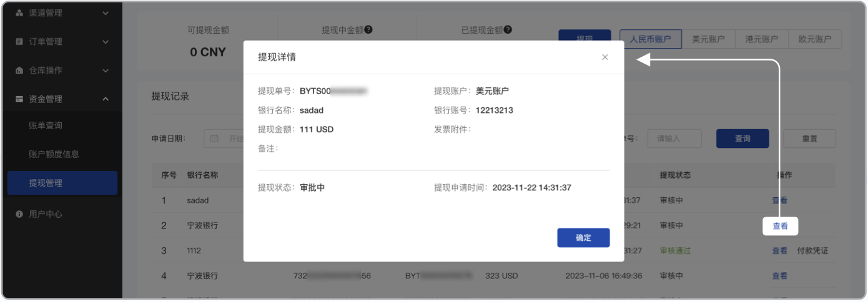The image size is (868, 302).
Task: Click the 资金管理 card icon
Action: point(19,99)
